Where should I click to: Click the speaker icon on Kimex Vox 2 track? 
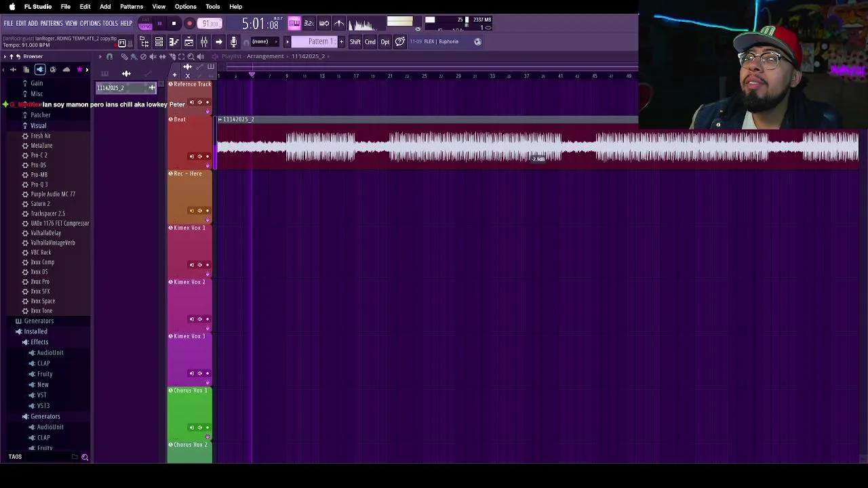point(199,319)
